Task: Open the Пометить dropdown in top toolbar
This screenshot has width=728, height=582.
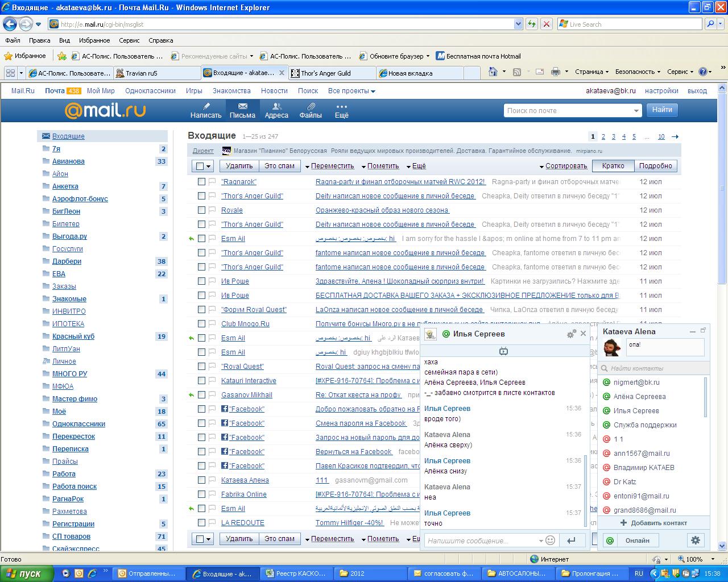Action: point(380,166)
